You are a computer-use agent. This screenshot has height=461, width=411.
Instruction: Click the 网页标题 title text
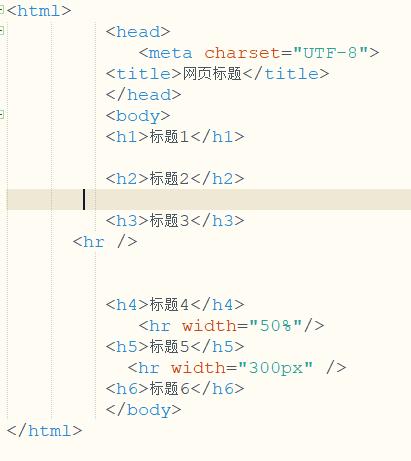[212, 74]
